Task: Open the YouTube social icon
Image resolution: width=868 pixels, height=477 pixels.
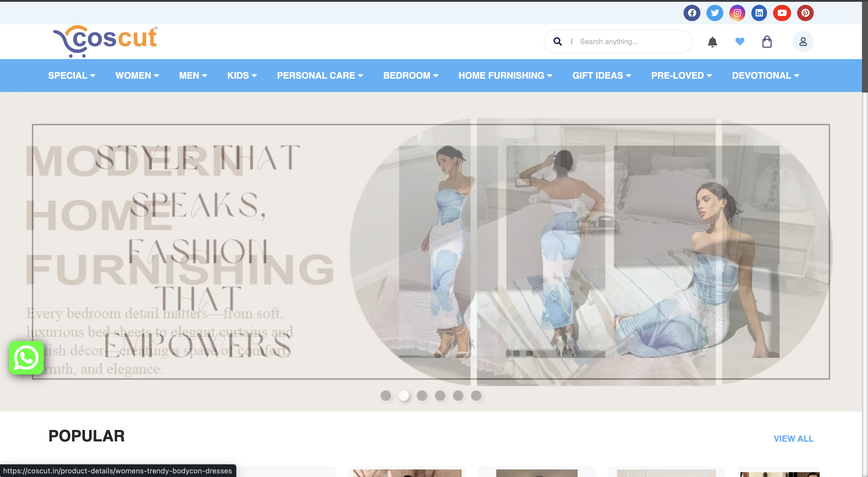Action: (782, 13)
